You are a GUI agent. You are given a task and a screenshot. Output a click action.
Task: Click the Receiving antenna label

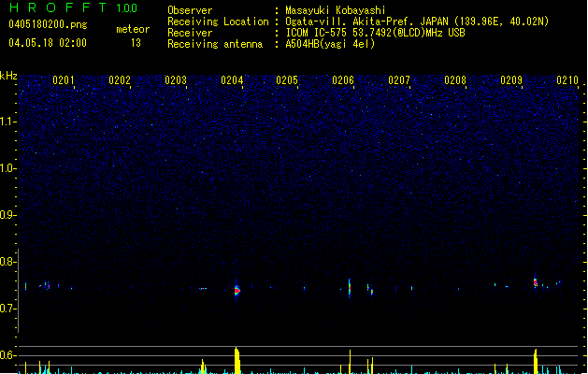(x=215, y=44)
